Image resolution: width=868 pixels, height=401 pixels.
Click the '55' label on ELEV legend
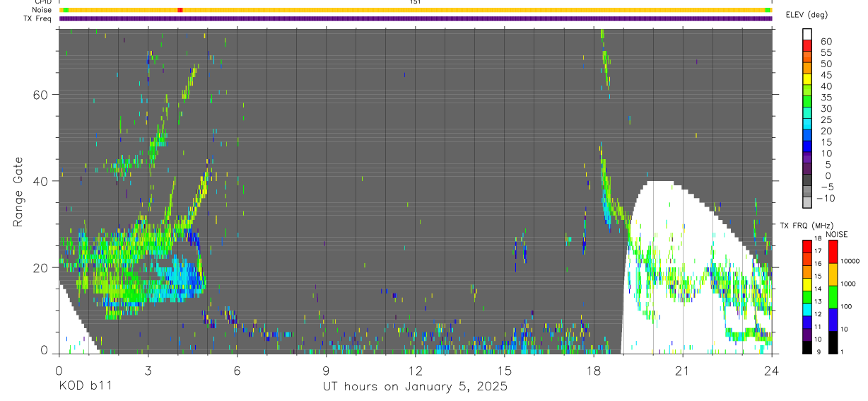(x=826, y=52)
